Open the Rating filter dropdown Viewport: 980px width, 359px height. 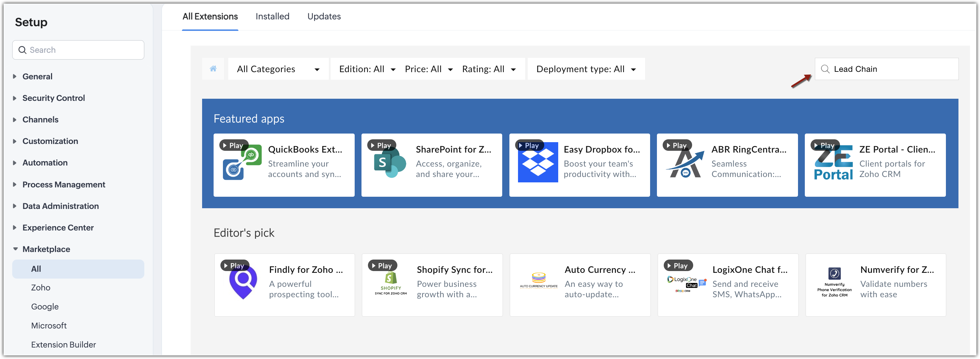click(x=489, y=69)
